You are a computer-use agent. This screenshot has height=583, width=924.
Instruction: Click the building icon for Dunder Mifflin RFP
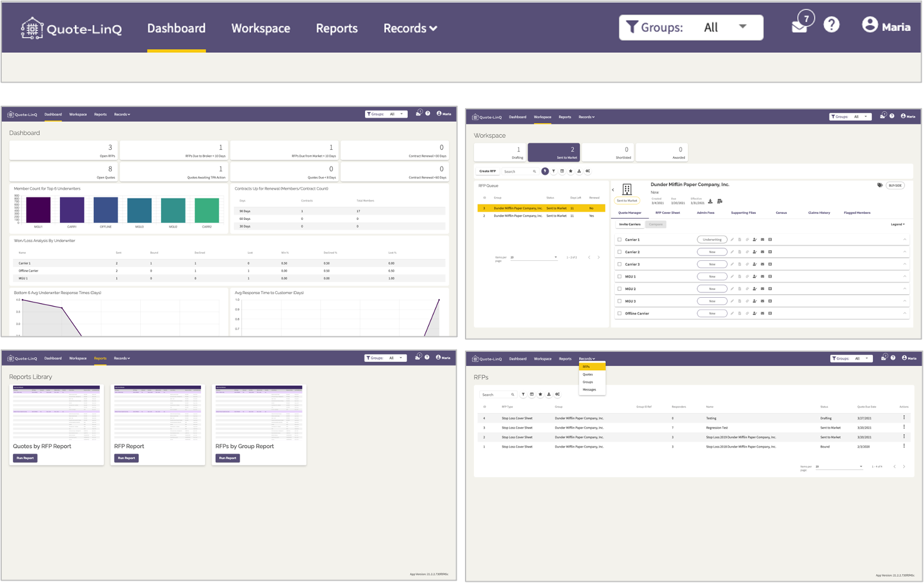tap(627, 190)
